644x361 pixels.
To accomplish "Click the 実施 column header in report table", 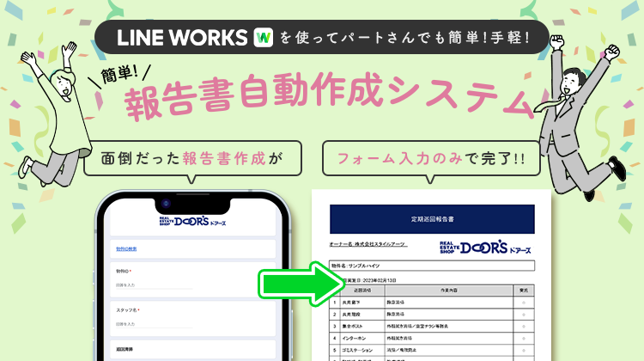I will tap(524, 291).
